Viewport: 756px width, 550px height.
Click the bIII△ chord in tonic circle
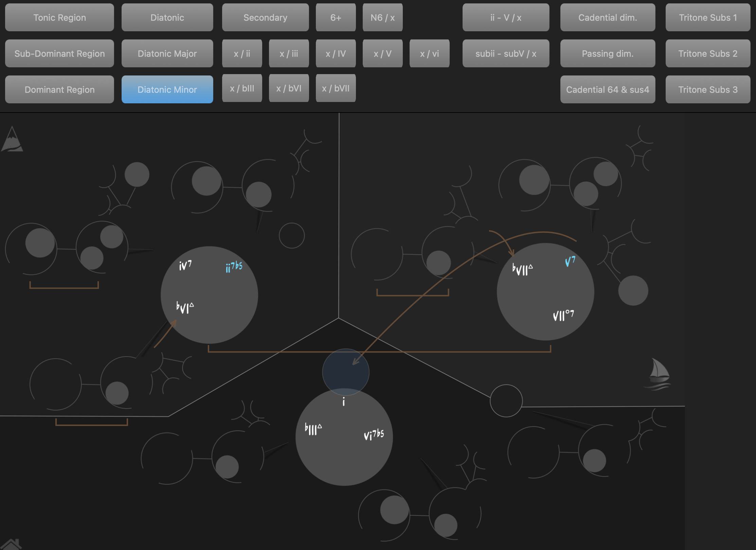click(x=313, y=429)
